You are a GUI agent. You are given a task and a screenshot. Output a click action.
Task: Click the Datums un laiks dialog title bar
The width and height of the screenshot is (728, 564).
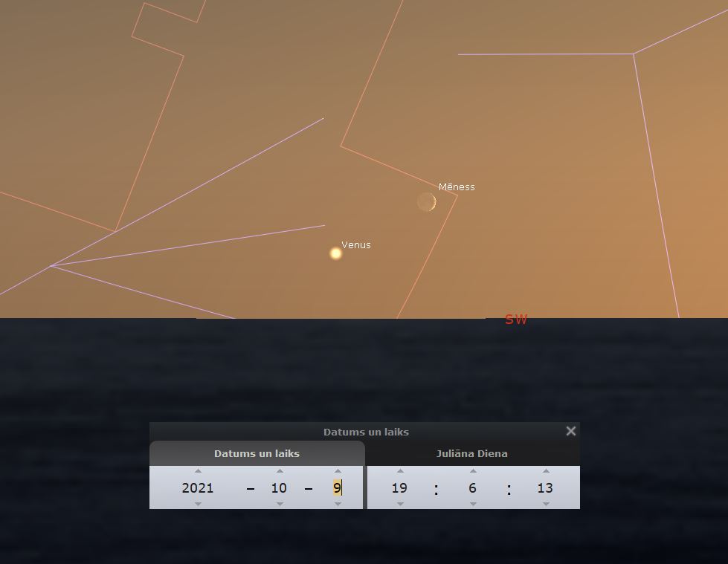(x=364, y=432)
